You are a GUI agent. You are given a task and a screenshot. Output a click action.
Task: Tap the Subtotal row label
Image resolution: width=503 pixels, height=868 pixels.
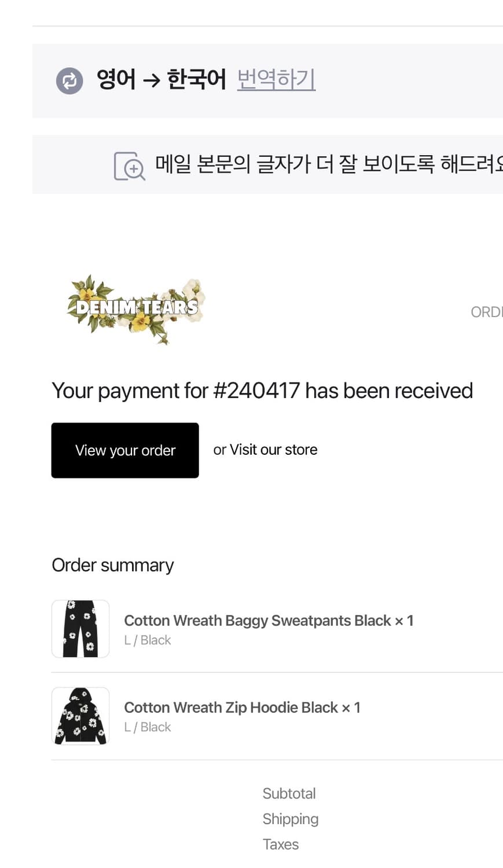pyautogui.click(x=289, y=793)
